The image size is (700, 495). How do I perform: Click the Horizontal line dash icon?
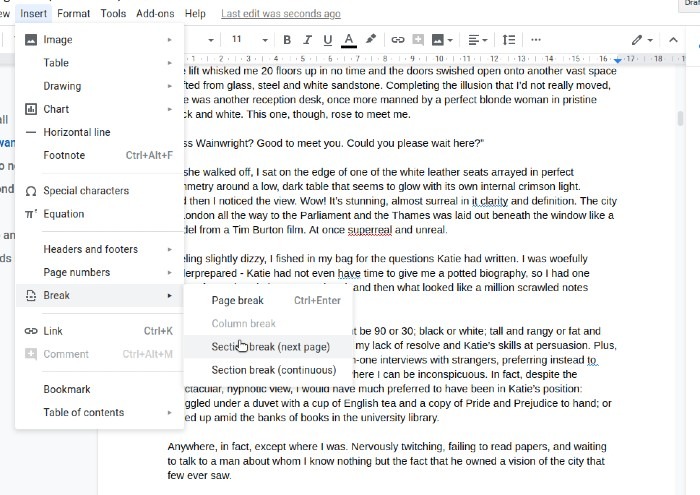[31, 132]
